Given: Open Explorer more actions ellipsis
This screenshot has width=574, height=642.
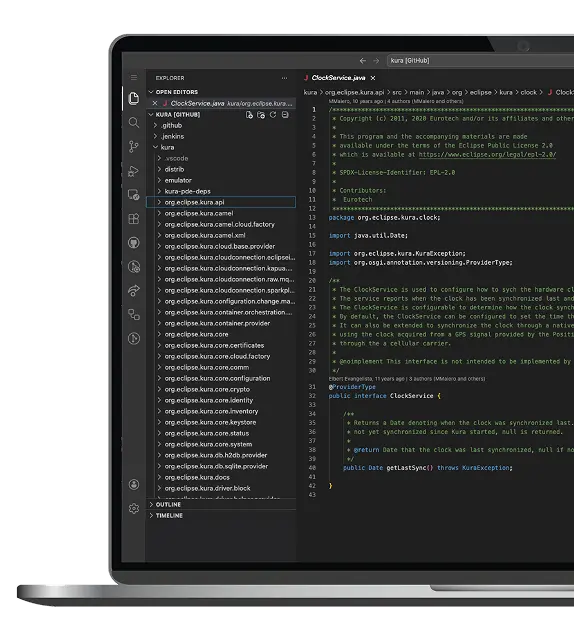Looking at the screenshot, I should [284, 78].
